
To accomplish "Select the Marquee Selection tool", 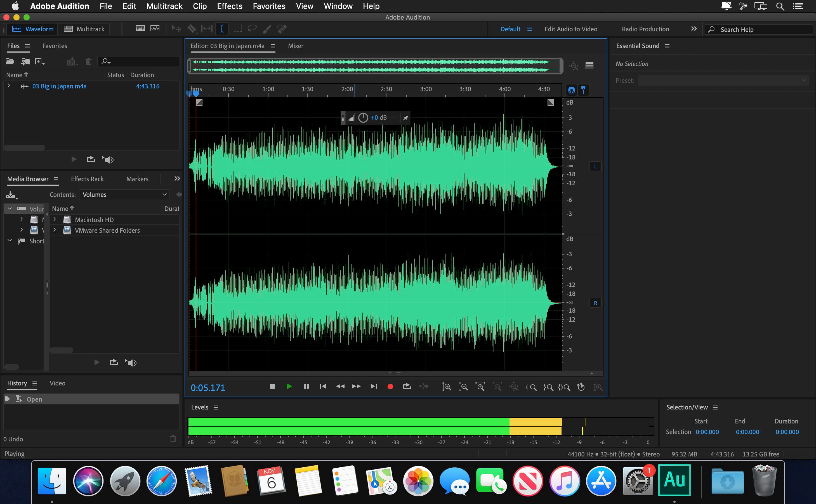I will [238, 29].
